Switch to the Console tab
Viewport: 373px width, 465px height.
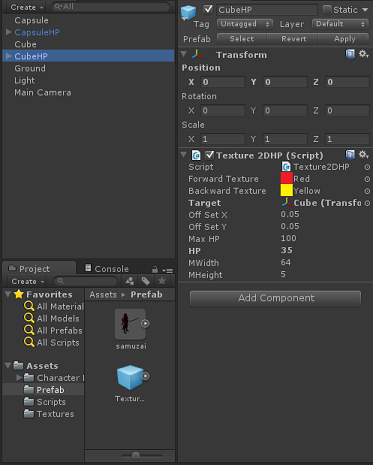tap(107, 269)
